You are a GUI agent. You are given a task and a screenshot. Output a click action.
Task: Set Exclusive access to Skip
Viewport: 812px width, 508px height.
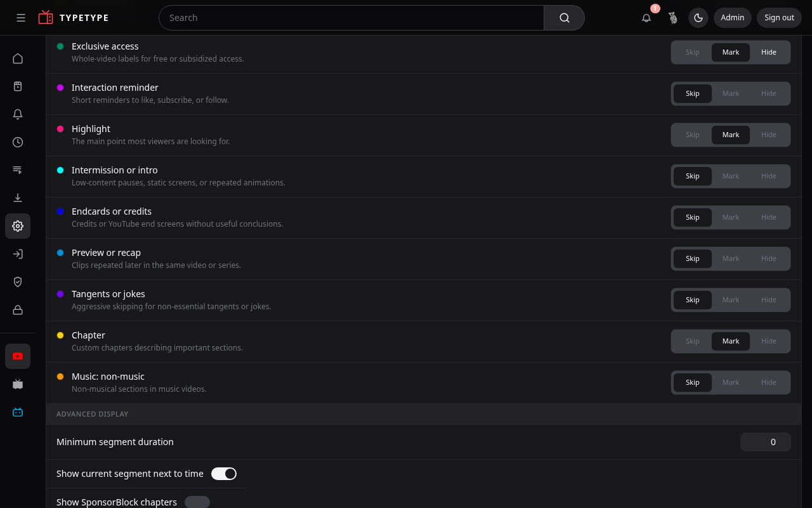[693, 52]
